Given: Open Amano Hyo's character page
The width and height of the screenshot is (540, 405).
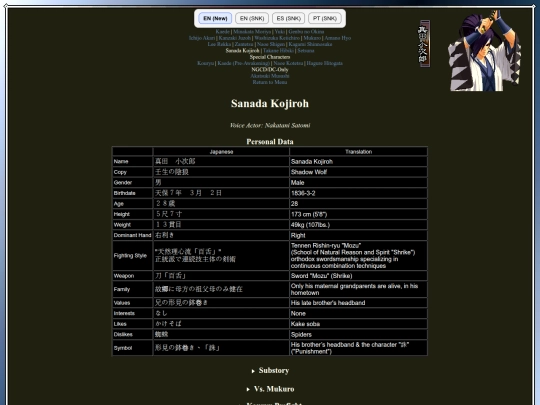Looking at the screenshot, I should (x=338, y=38).
